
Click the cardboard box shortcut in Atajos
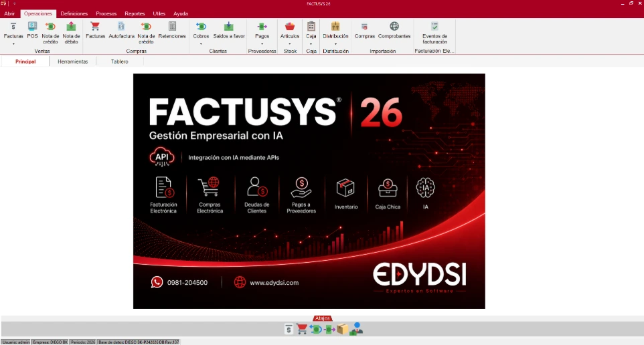click(x=342, y=329)
